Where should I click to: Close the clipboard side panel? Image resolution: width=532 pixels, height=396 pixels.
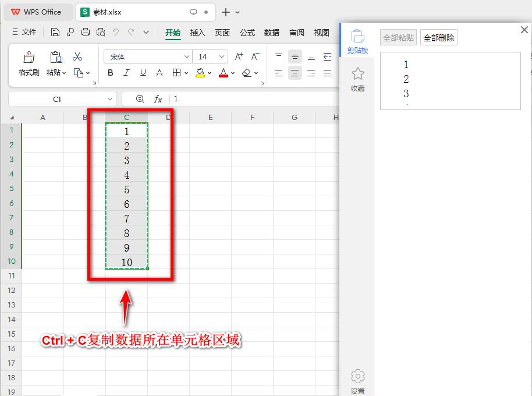[524, 30]
